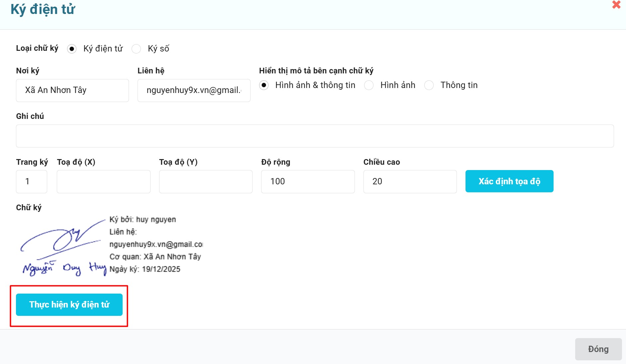Close the dialog with the red X icon
Image resolution: width=626 pixels, height=364 pixels.
[616, 5]
